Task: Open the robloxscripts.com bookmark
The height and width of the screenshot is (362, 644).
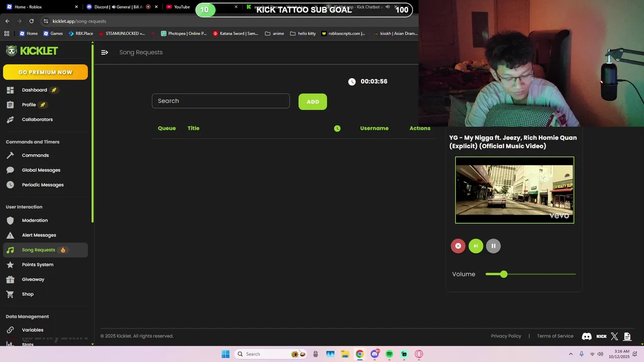Action: (x=344, y=34)
